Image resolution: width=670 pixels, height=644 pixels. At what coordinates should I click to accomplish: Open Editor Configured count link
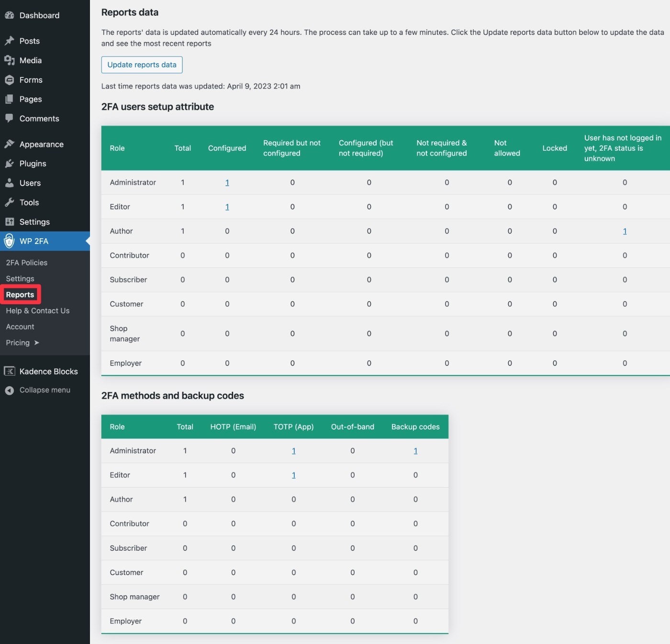[x=227, y=207]
